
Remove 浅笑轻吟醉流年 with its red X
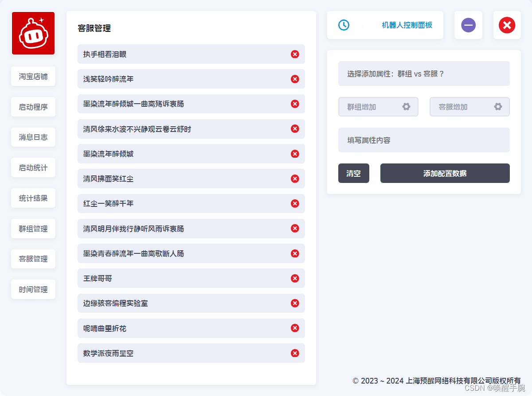[295, 79]
